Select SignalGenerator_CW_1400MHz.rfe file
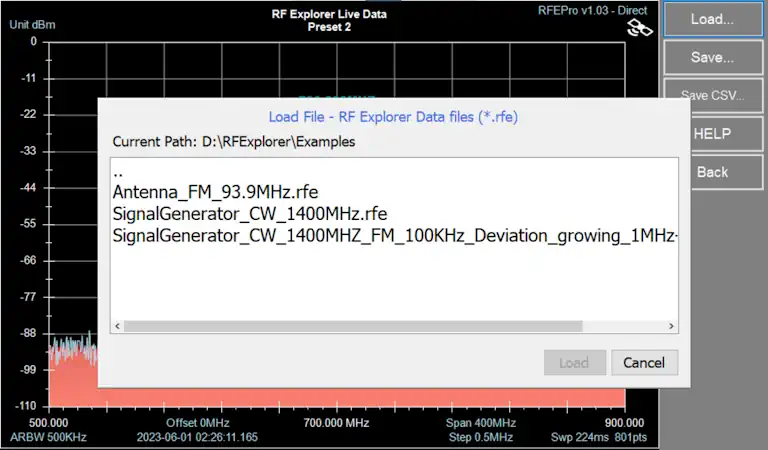The width and height of the screenshot is (768, 450). 250,213
